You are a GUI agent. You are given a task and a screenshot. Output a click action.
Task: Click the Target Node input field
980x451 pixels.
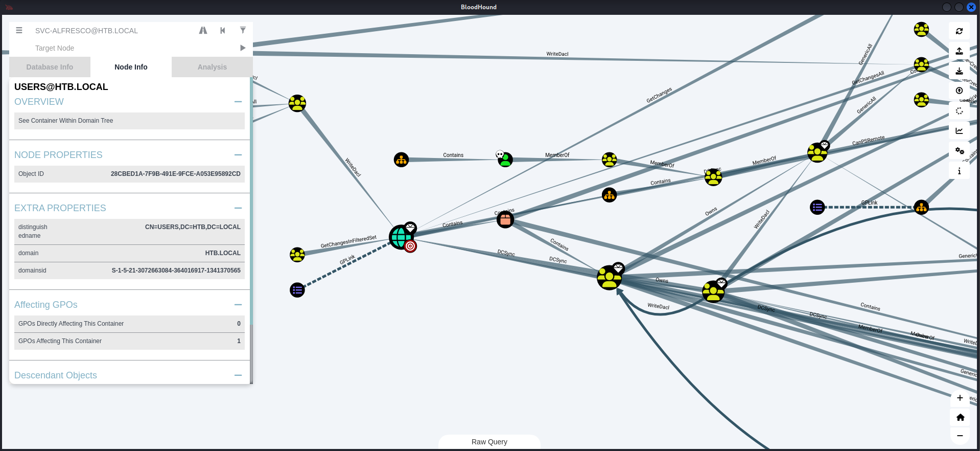coord(133,48)
